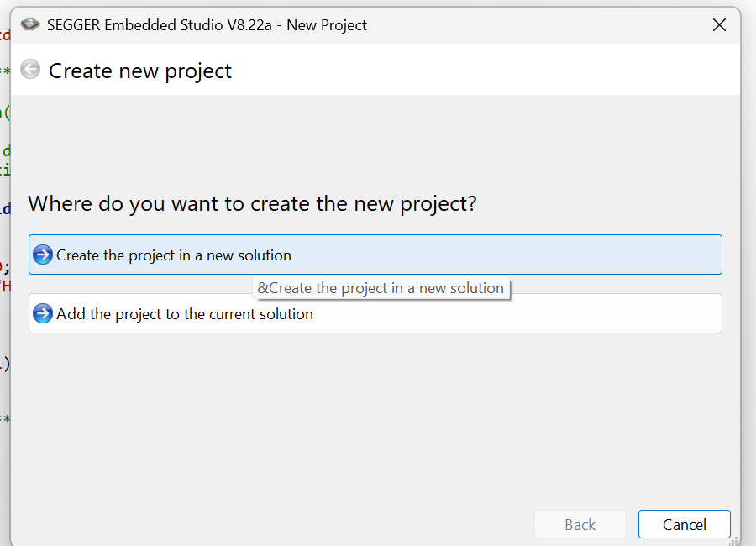Close the New Project dialog window

click(x=719, y=25)
